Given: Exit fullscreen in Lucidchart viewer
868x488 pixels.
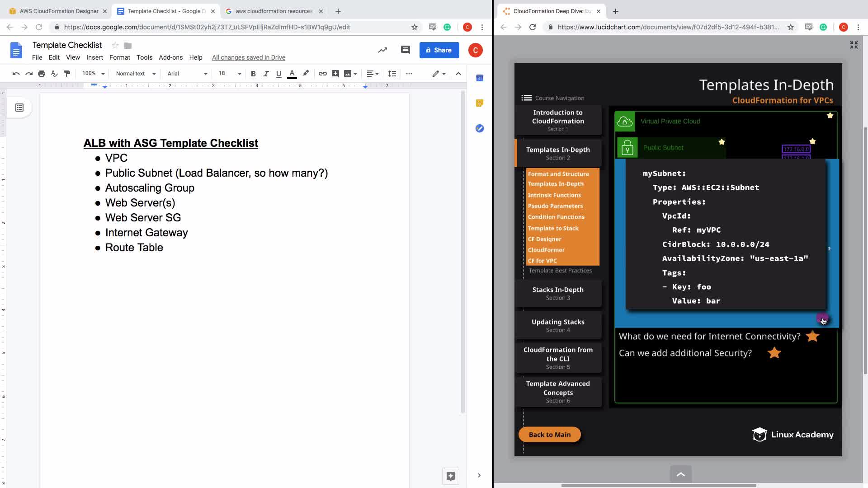Looking at the screenshot, I should click(854, 45).
